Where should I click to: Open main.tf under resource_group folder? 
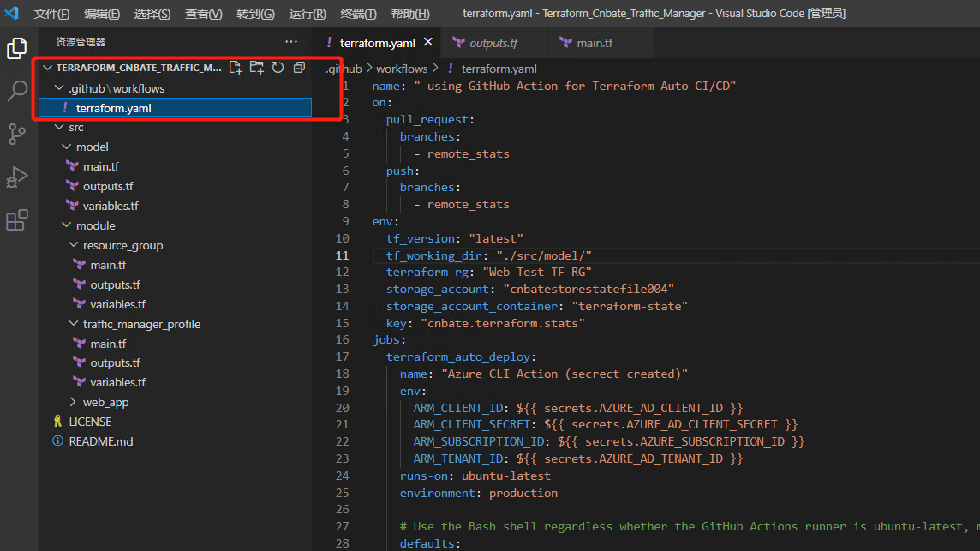[x=108, y=265]
